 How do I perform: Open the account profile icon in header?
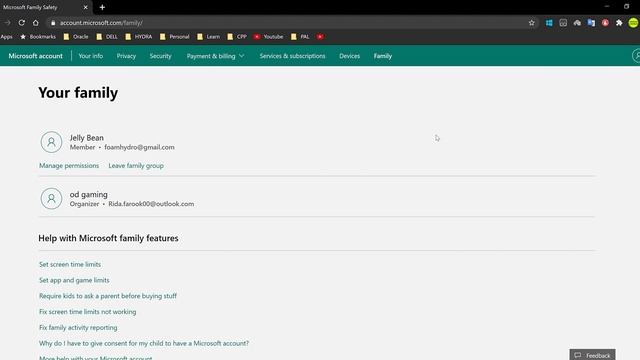point(636,56)
